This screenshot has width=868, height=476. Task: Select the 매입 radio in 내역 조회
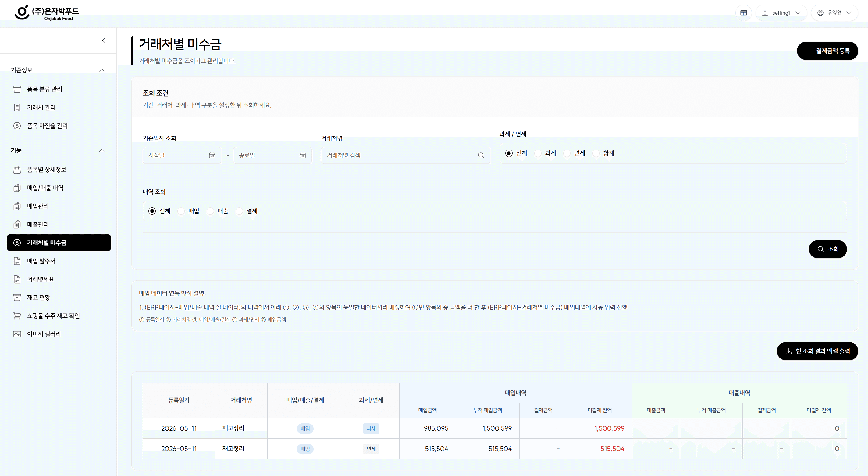[x=181, y=211]
